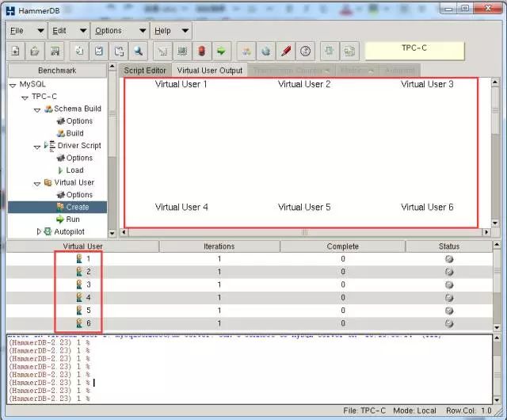Click the green Master mode toolbar icon
This screenshot has width=507, height=420.
(x=330, y=52)
